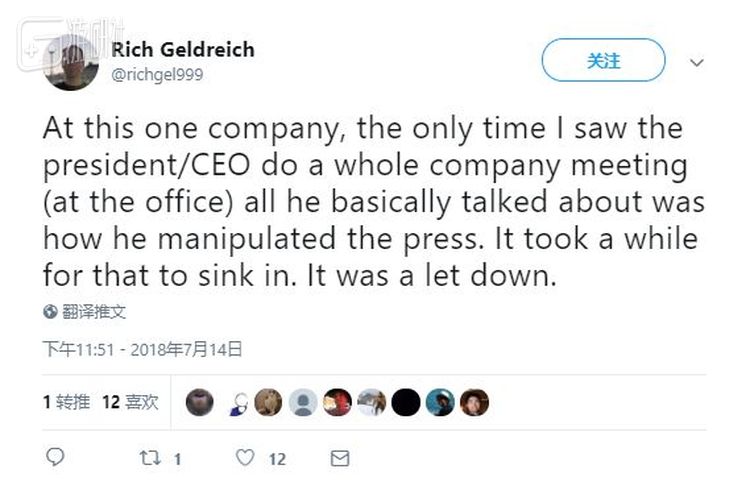Click the envelope direct message icon

pyautogui.click(x=340, y=458)
